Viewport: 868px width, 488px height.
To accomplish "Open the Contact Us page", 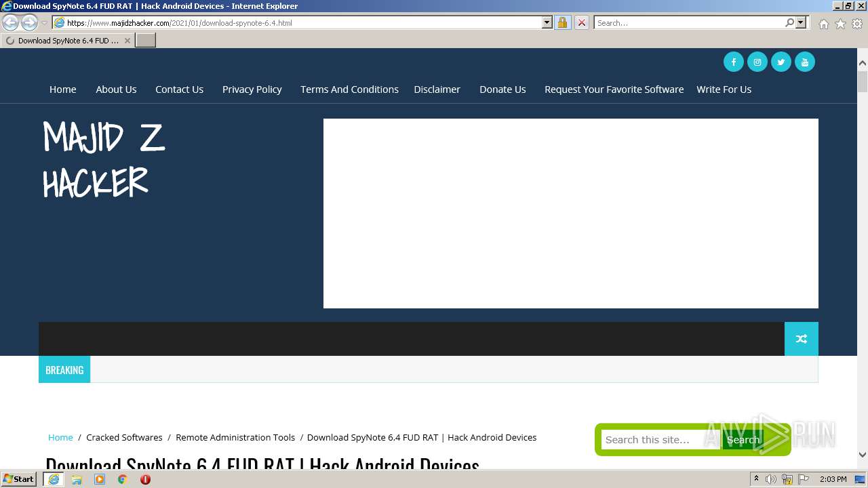I will click(179, 89).
